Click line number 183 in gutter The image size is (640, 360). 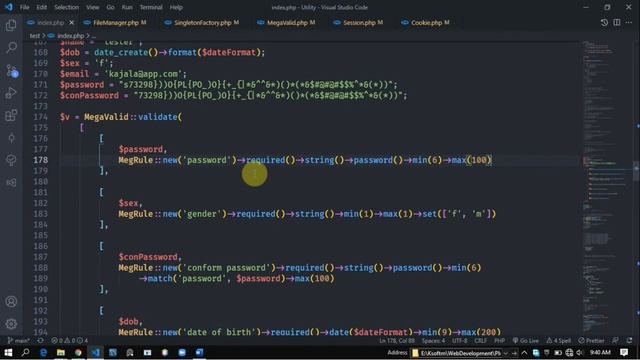40,214
